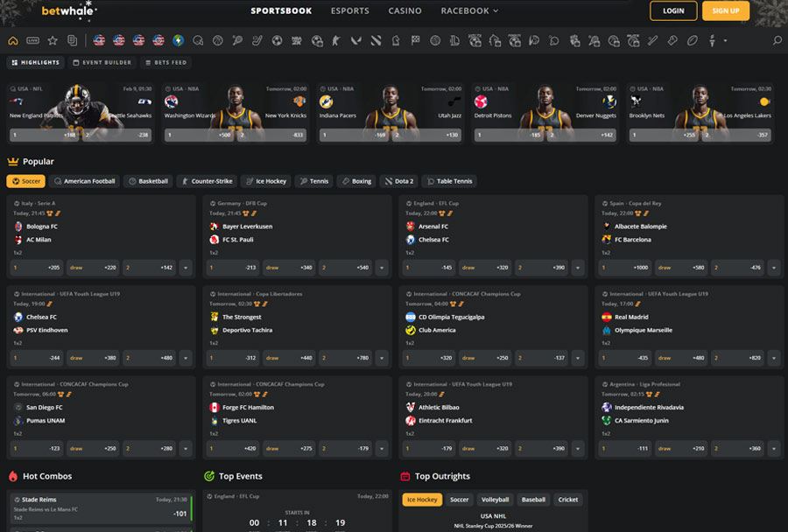Open the LIVE betting section icon
788x532 pixels.
tap(32, 39)
